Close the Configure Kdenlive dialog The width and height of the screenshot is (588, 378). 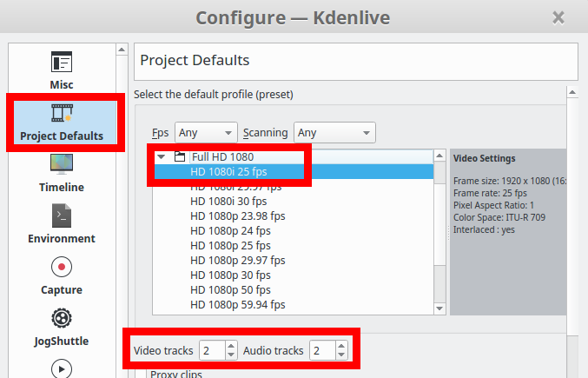558,17
